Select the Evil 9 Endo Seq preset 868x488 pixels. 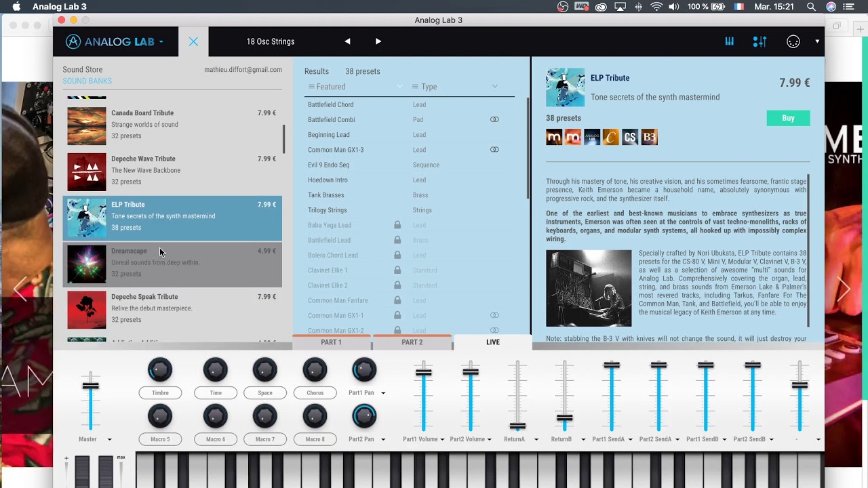pyautogui.click(x=410, y=165)
